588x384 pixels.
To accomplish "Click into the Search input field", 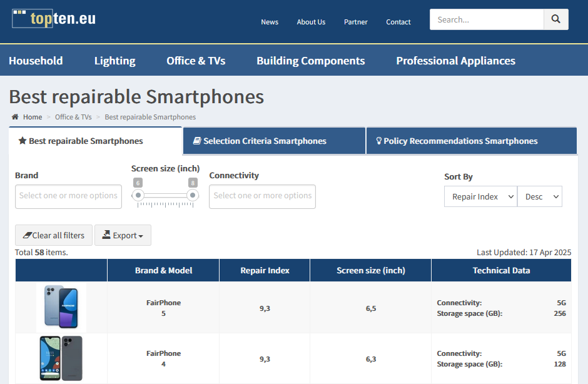I will click(x=487, y=19).
